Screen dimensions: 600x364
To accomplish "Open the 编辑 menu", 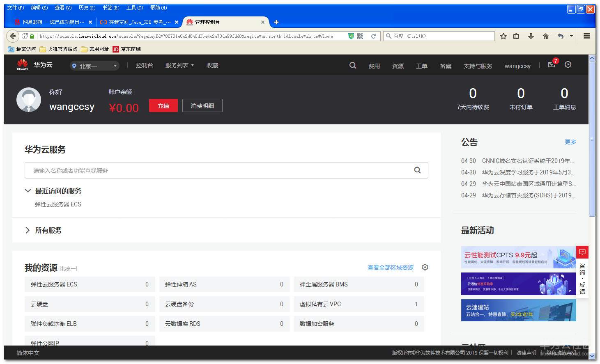I will pos(39,8).
